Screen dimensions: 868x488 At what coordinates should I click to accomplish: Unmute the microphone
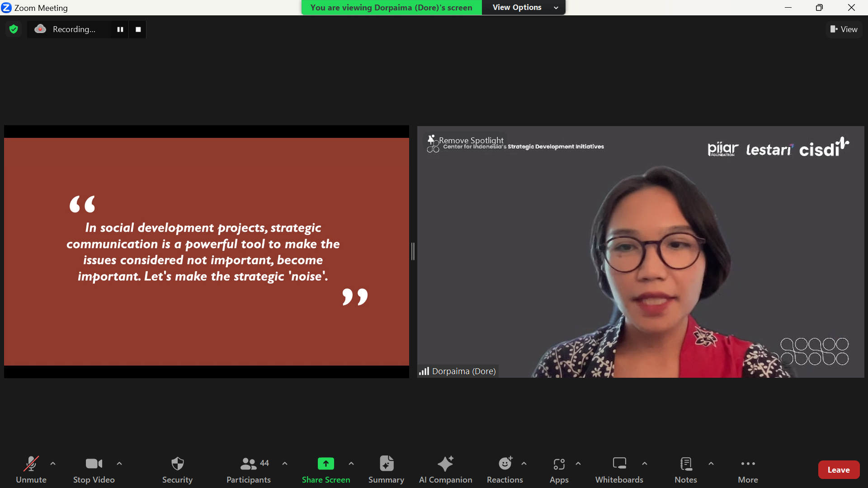coord(31,469)
